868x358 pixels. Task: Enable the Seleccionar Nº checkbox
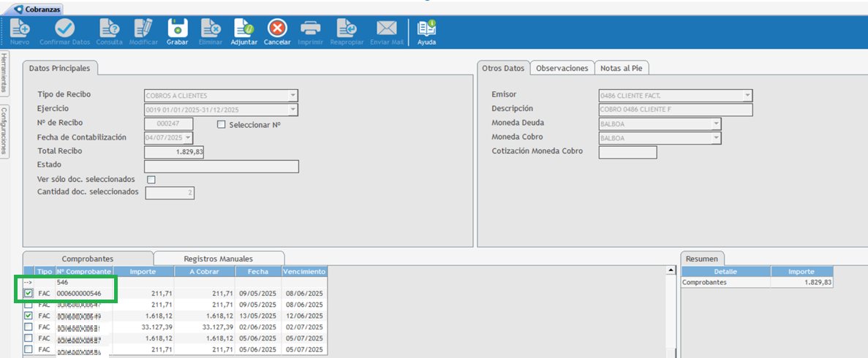tap(222, 124)
